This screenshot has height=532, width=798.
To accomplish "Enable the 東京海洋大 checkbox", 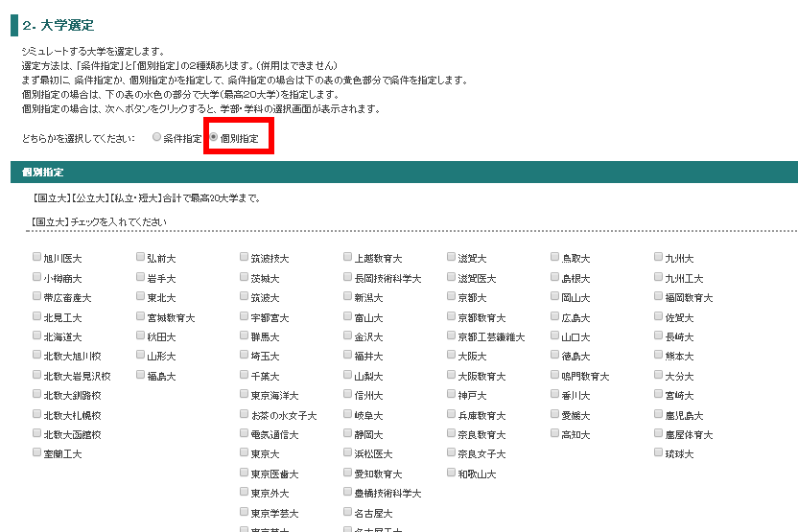I will click(245, 394).
